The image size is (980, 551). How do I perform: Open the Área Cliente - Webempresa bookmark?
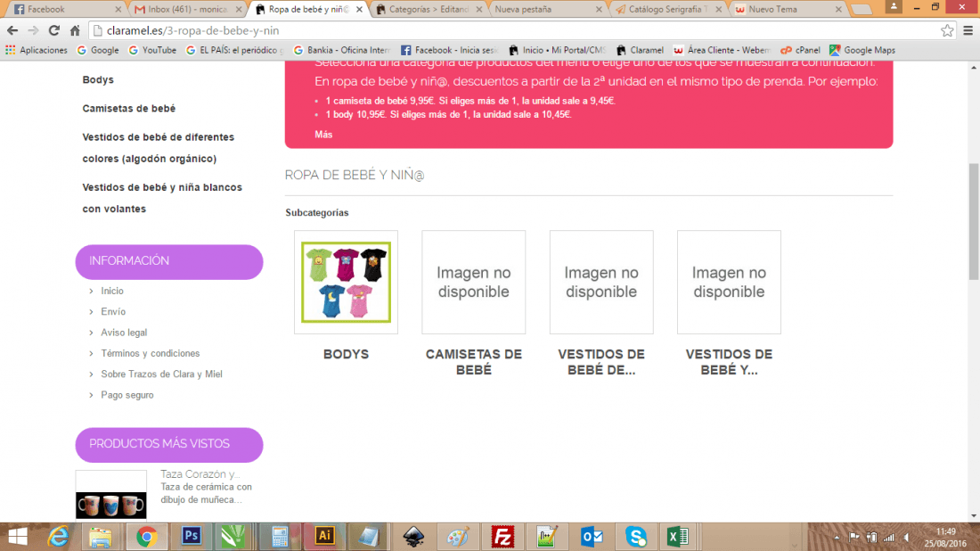722,50
